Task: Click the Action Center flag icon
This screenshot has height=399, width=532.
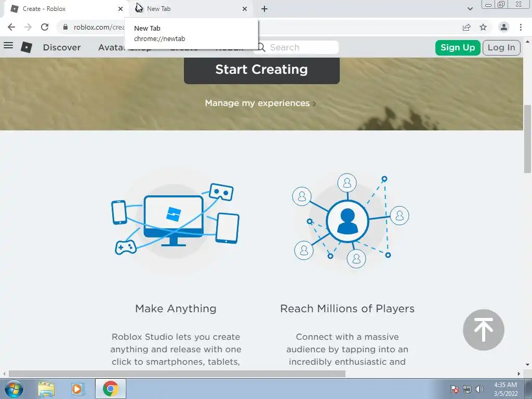Action: point(455,389)
